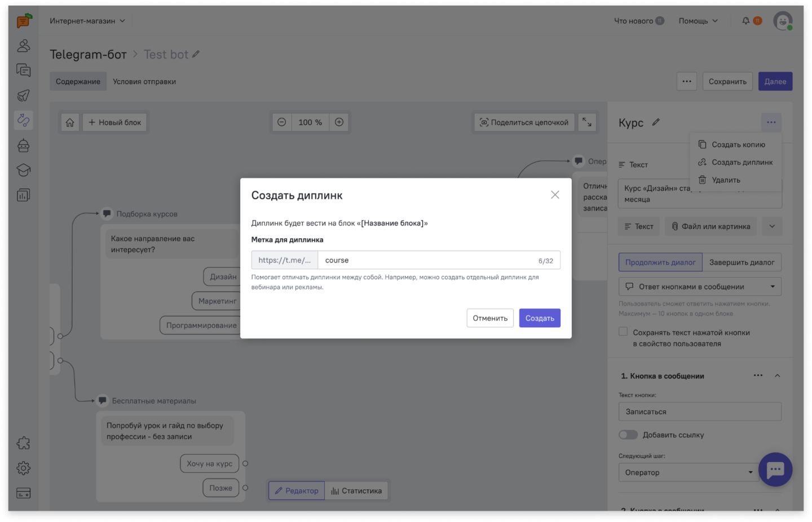Switch to the Условия отправки tab
The width and height of the screenshot is (812, 522).
pyautogui.click(x=144, y=81)
